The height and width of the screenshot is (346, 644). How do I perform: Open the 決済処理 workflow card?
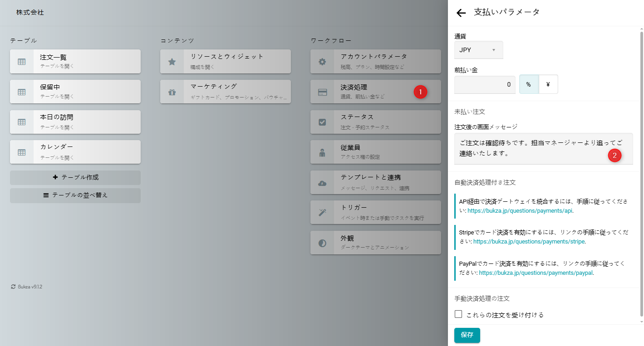tap(376, 92)
